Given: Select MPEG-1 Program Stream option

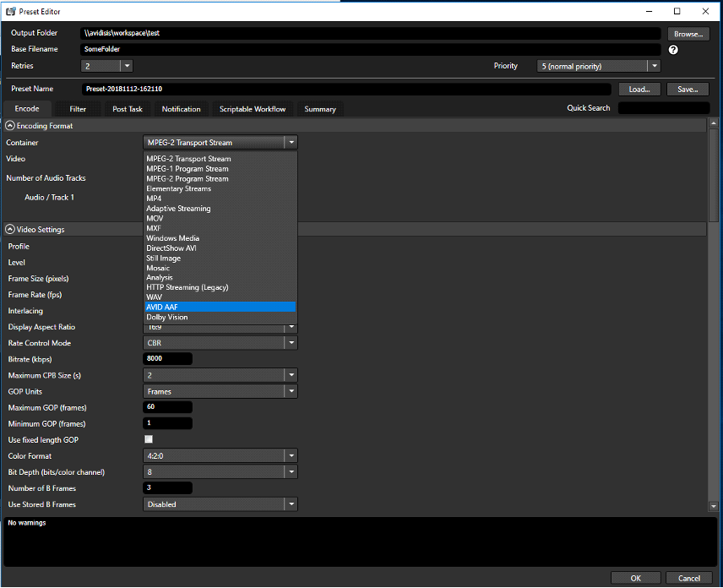Looking at the screenshot, I should pos(220,169).
